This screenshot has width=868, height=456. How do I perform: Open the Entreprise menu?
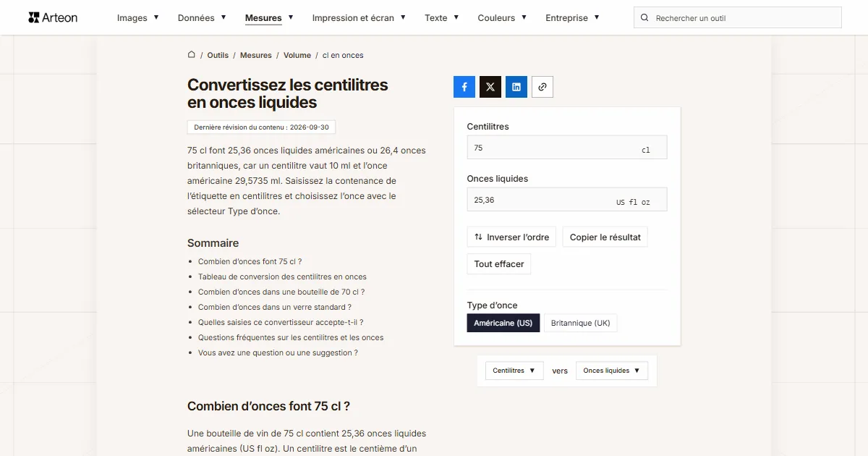pos(572,18)
